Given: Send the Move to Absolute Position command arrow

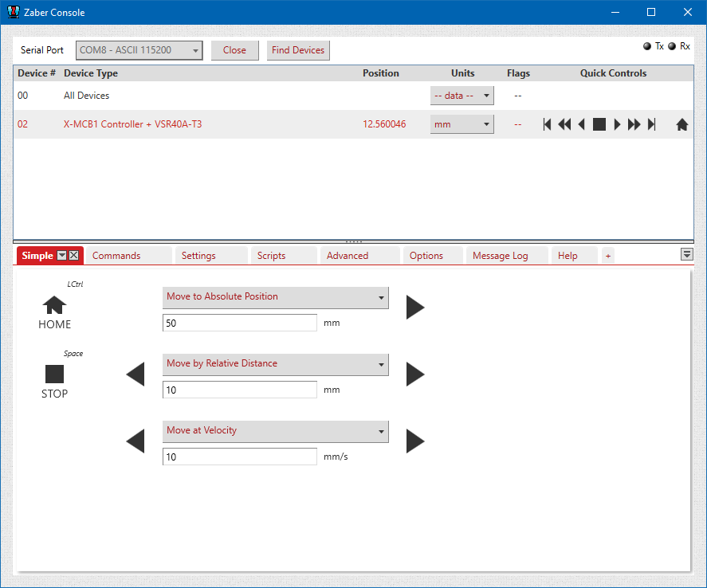Looking at the screenshot, I should click(x=414, y=308).
